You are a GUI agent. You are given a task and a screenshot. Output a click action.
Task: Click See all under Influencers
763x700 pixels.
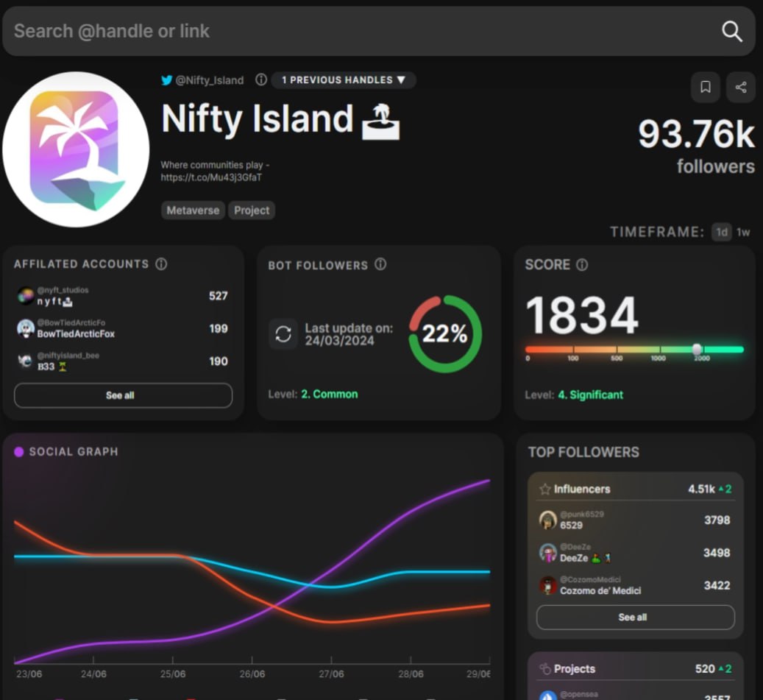(x=635, y=618)
